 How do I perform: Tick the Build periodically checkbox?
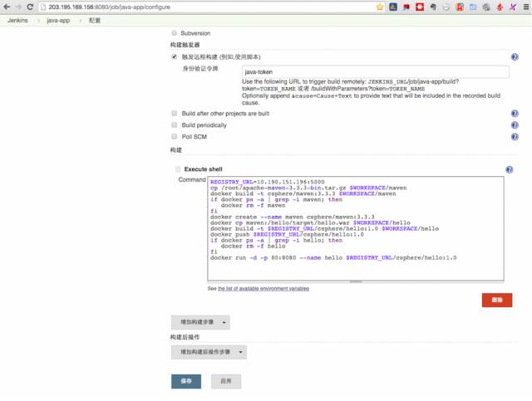(175, 125)
